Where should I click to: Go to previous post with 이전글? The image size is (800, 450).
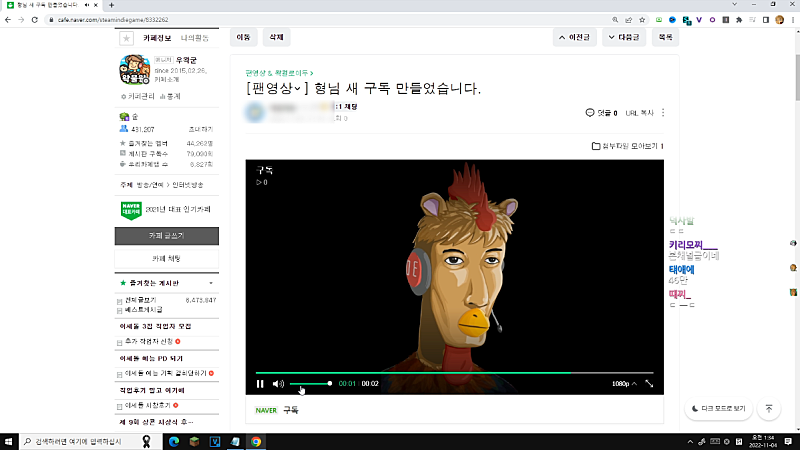click(574, 37)
